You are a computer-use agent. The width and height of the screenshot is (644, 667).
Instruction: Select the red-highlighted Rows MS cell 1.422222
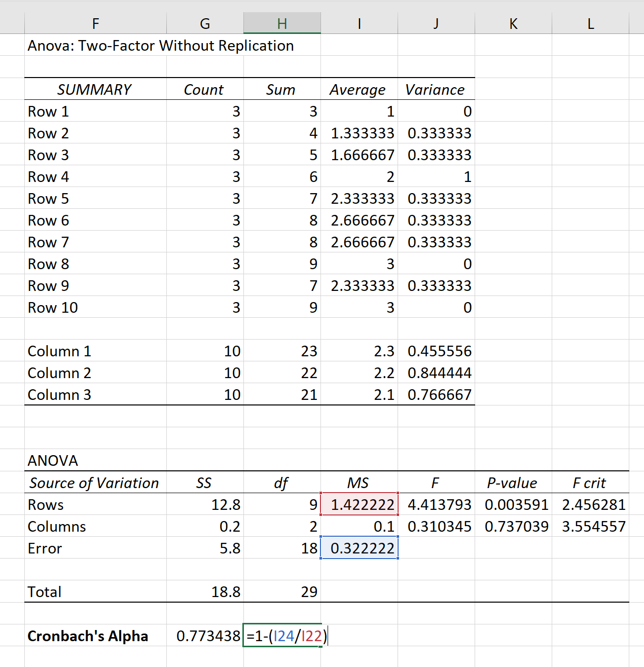[360, 504]
